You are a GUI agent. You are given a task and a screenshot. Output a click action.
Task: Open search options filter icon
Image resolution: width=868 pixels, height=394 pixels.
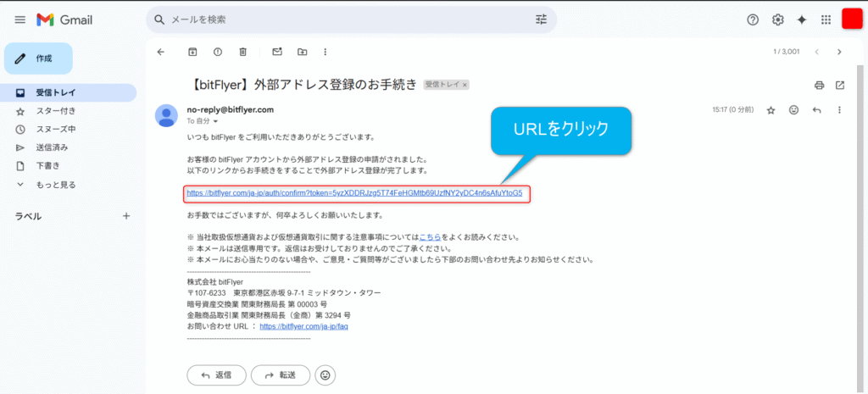click(541, 20)
